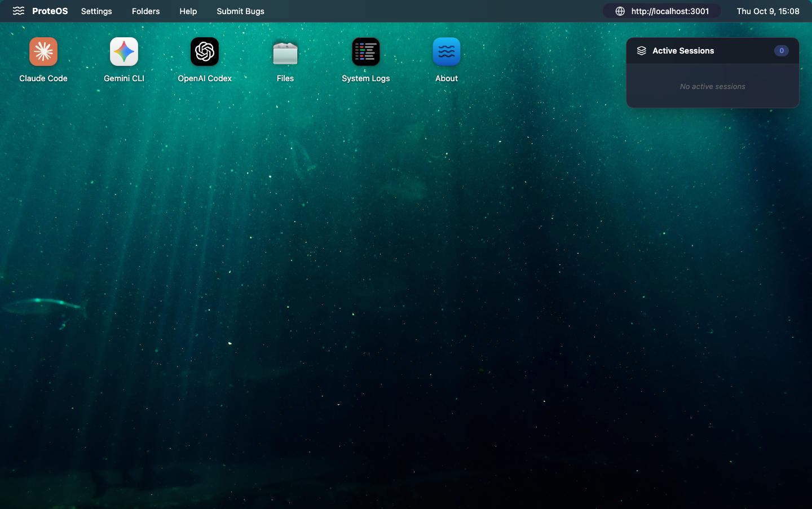Viewport: 812px width, 509px height.
Task: Click the Submit Bugs menu item
Action: coord(241,11)
